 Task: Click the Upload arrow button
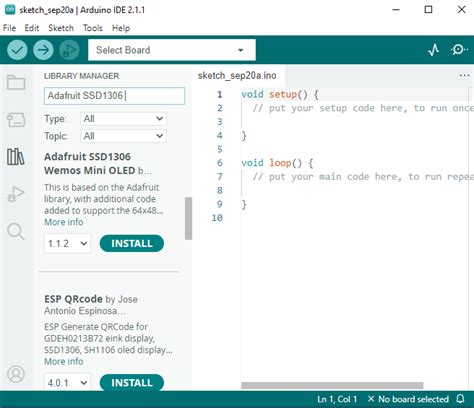click(43, 50)
